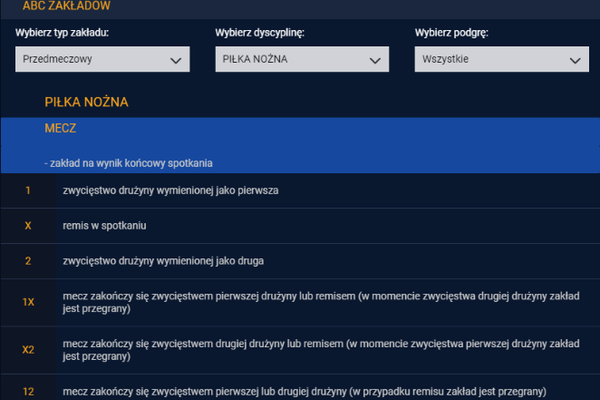
Task: Click the chevron arrow in Wszystkie dropdown
Action: 575,60
